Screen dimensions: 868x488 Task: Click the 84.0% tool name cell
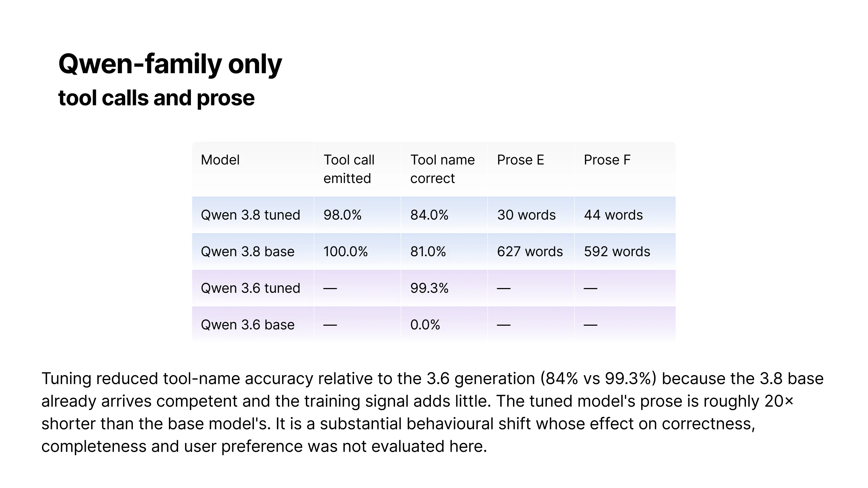[429, 215]
